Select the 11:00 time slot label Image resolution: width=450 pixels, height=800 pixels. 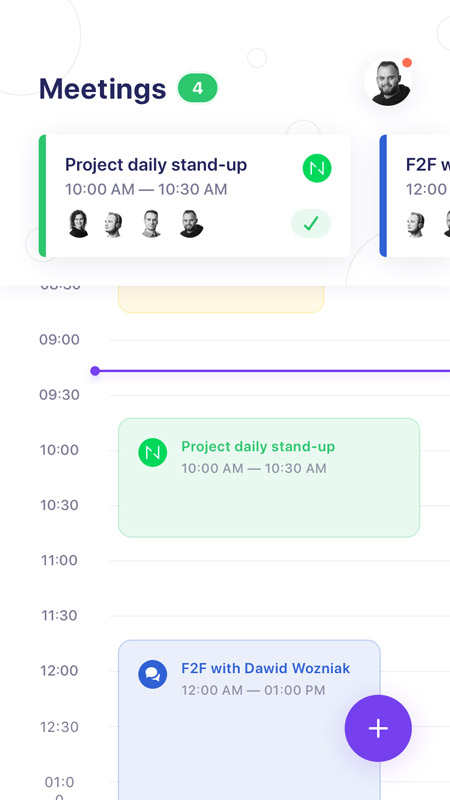point(59,560)
